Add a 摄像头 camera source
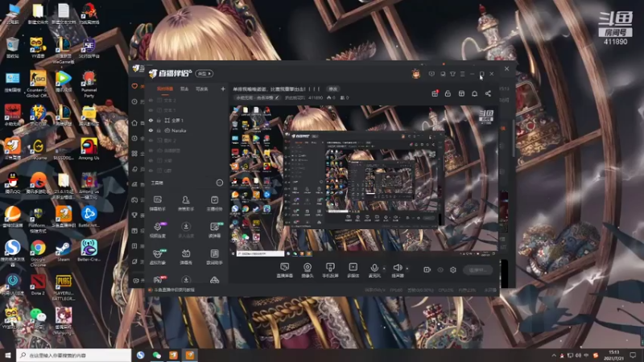 coord(308,270)
